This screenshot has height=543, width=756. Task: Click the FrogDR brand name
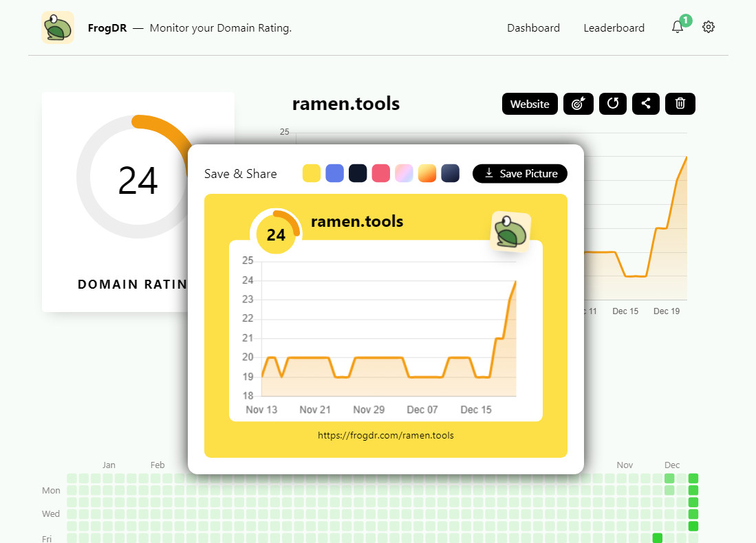107,28
